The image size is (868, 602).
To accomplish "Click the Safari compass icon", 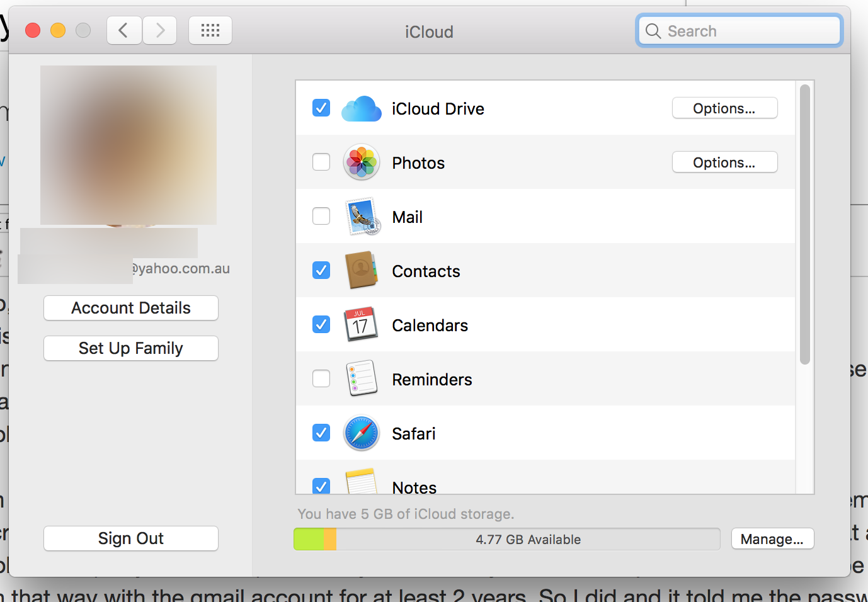I will pyautogui.click(x=362, y=433).
